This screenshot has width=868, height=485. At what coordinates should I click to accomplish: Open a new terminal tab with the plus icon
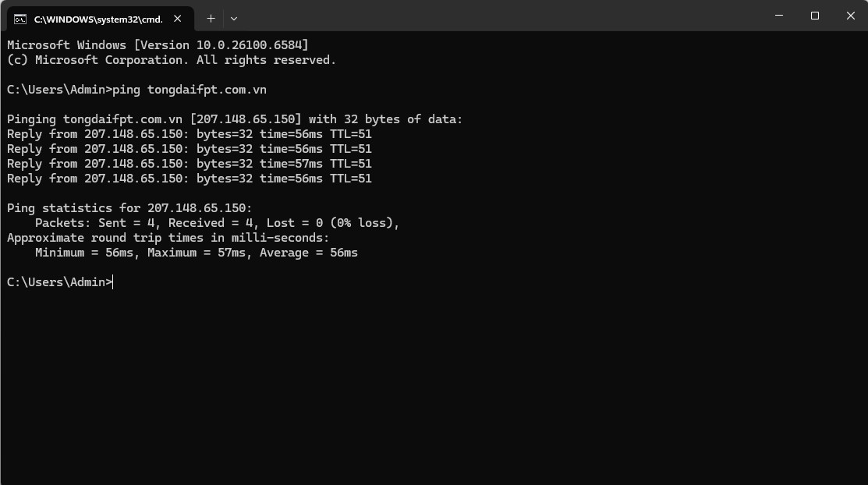211,18
